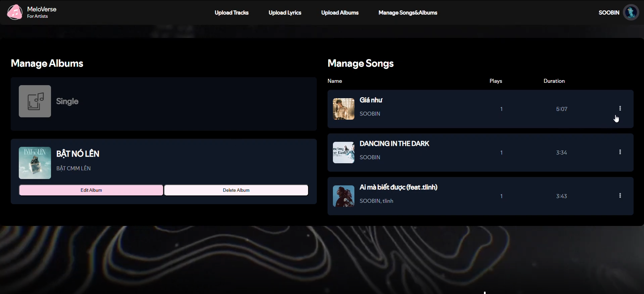Screen dimensions: 644x294
Task: Open options menu for Giá như
Action: click(620, 108)
